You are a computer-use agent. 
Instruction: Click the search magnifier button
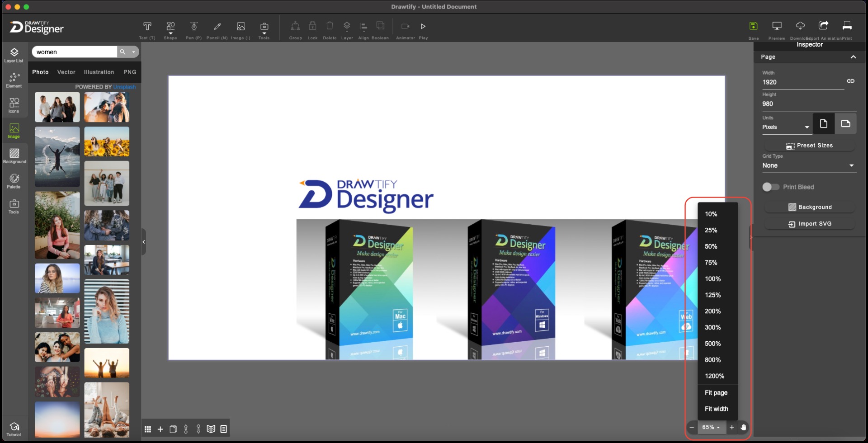click(x=123, y=52)
